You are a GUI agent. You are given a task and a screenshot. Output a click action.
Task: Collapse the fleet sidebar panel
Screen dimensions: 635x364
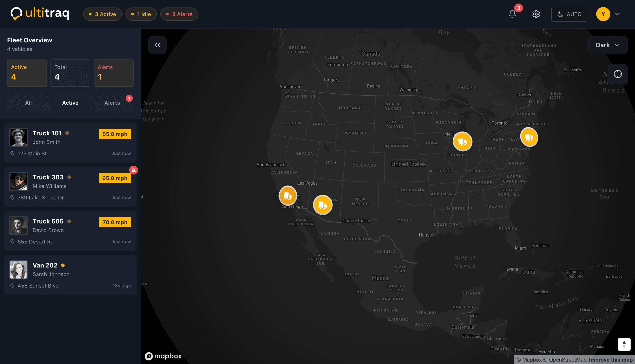157,45
